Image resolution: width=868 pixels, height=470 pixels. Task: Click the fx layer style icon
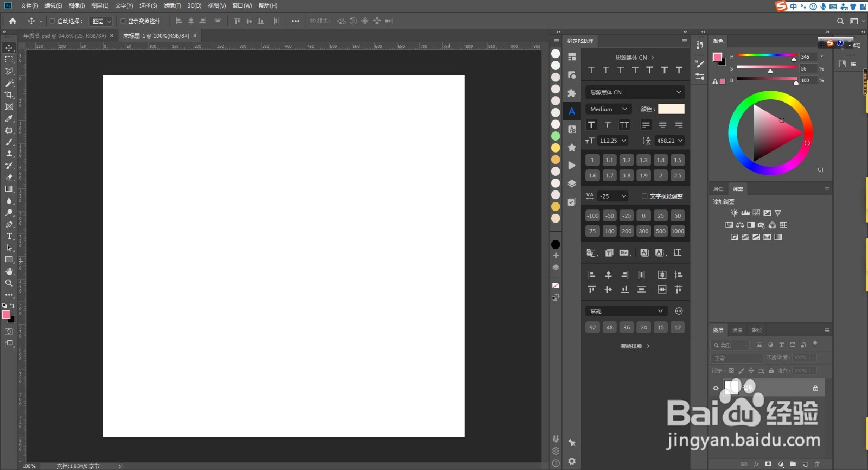756,464
